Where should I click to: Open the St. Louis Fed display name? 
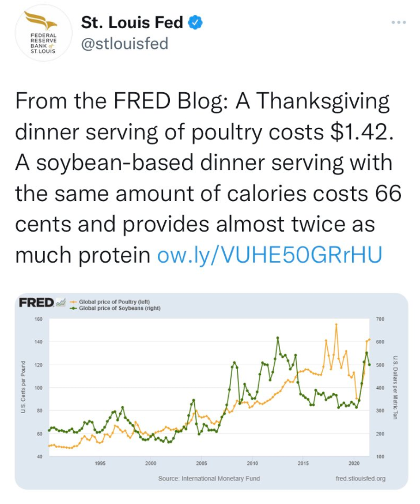[132, 22]
